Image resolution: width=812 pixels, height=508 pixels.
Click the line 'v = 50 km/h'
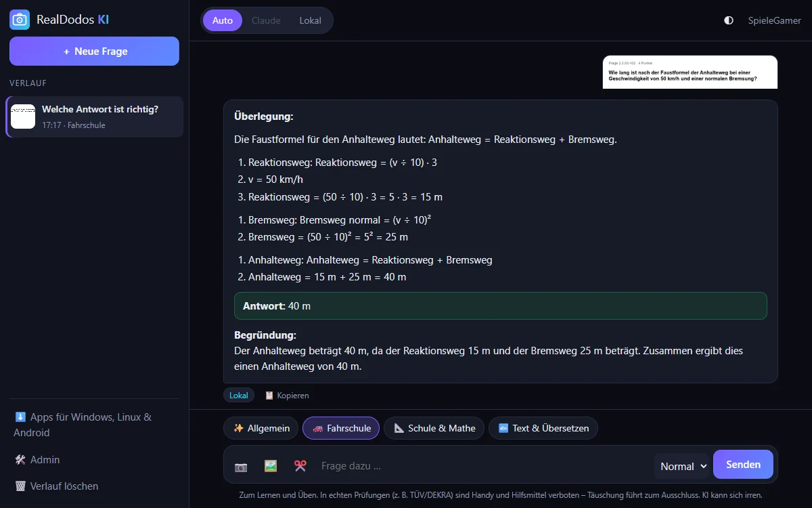click(275, 179)
